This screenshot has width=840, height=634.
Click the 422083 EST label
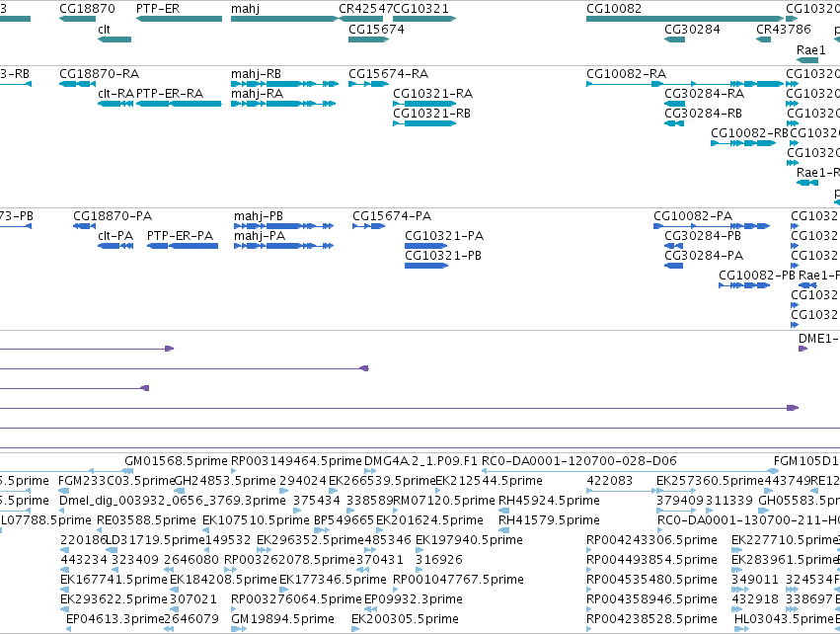coord(610,481)
